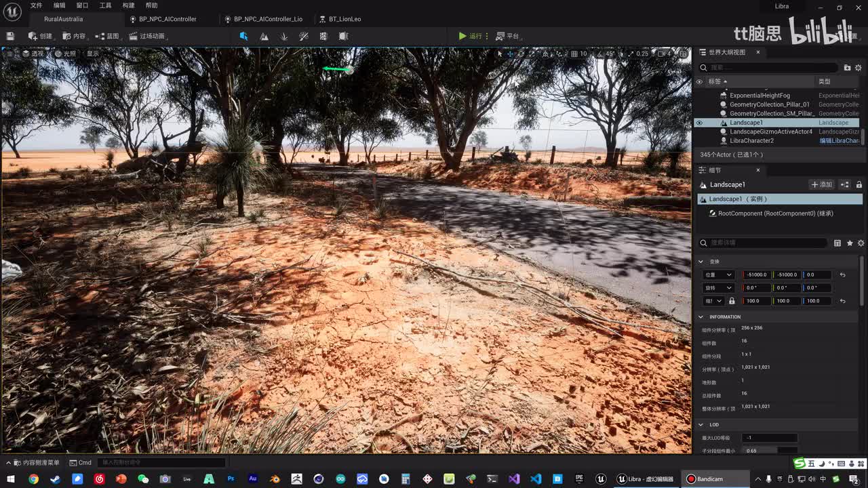Image resolution: width=868 pixels, height=488 pixels.
Task: Open the 文件 file menu
Action: pos(36,5)
